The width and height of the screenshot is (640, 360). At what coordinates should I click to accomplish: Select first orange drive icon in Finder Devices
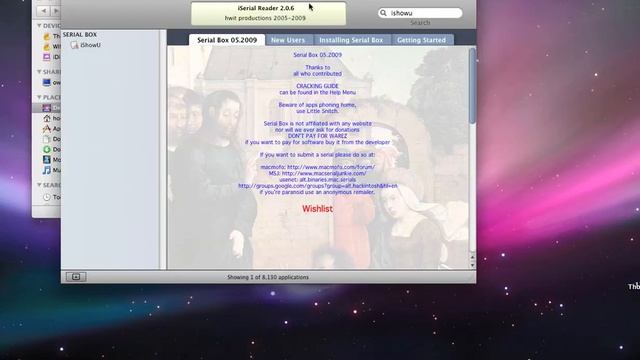[47, 36]
